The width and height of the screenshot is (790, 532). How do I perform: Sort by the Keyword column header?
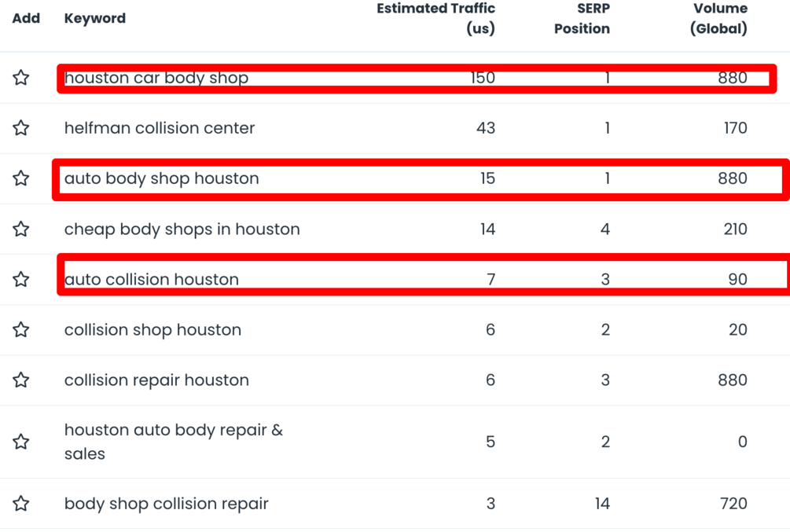94,18
